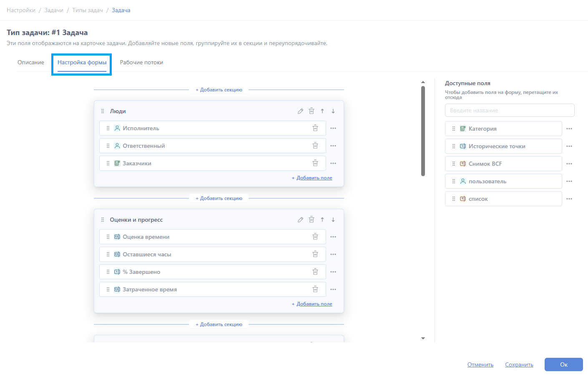Move Люди section down

click(x=333, y=111)
